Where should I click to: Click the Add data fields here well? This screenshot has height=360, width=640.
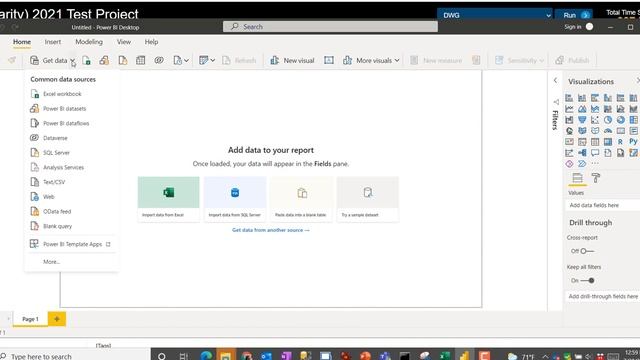(x=602, y=205)
